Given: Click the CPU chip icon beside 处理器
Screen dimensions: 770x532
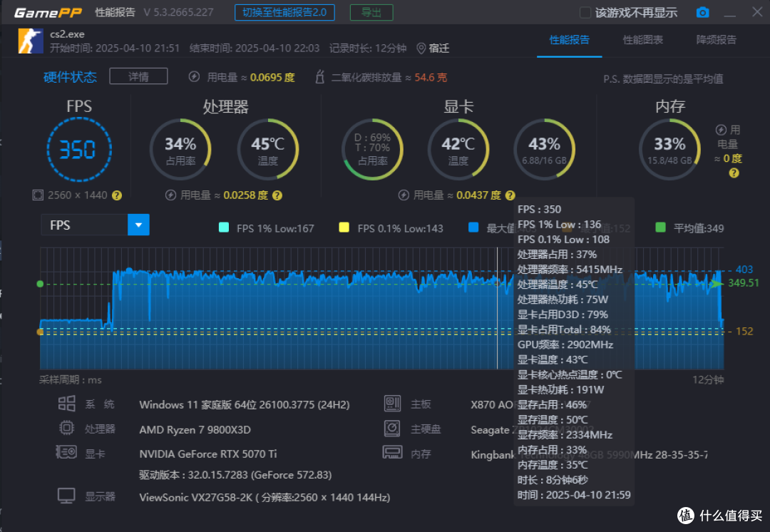Looking at the screenshot, I should tap(66, 428).
